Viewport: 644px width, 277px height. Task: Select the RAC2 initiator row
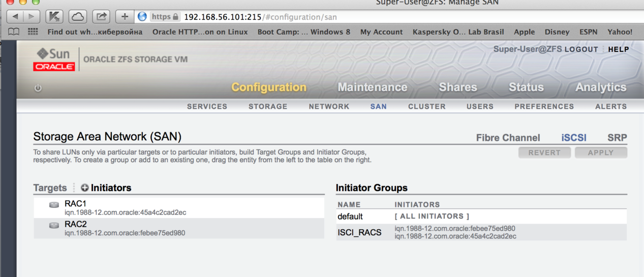(179, 228)
